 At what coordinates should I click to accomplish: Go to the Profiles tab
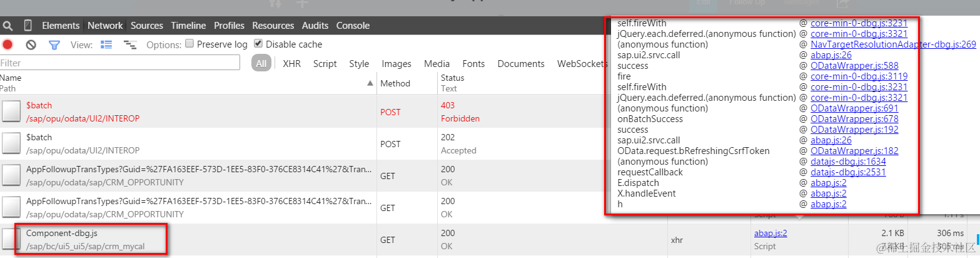229,26
